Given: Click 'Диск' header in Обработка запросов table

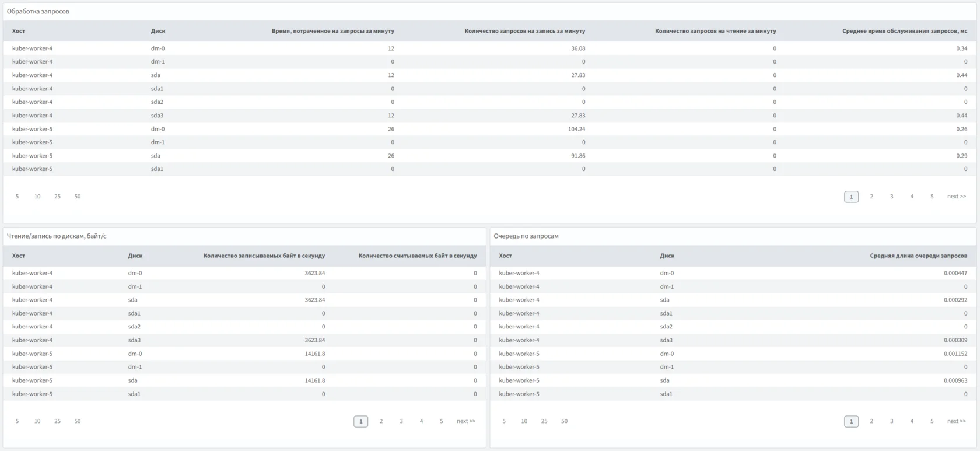Looking at the screenshot, I should pyautogui.click(x=157, y=31).
